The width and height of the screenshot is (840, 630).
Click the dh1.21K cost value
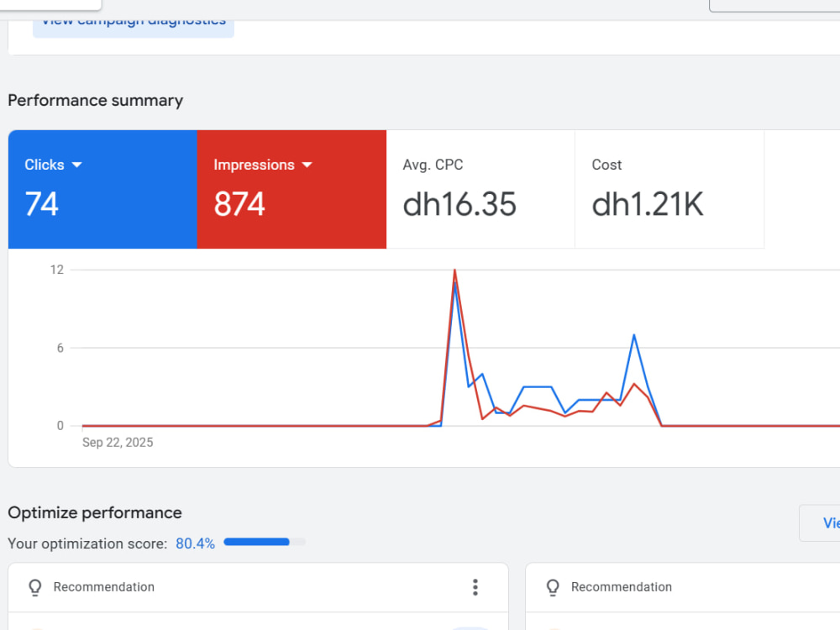[647, 205]
